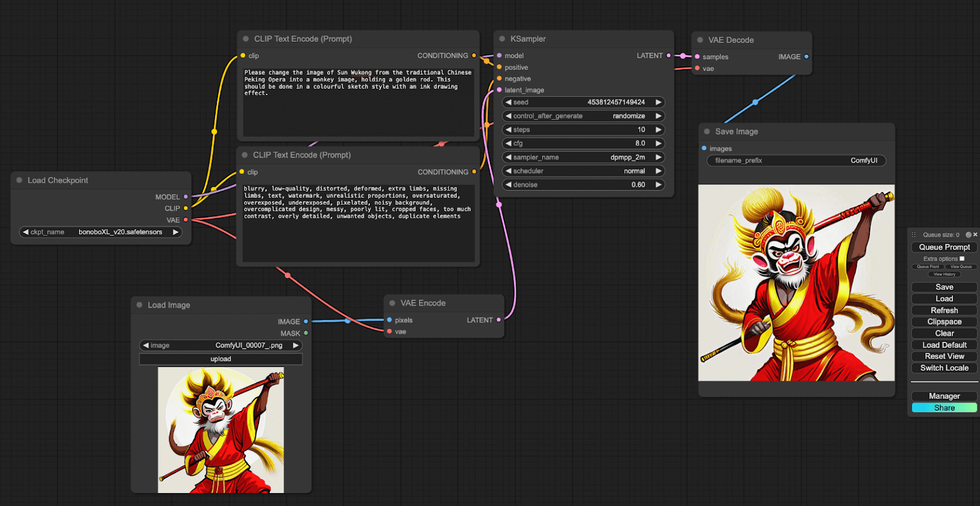Collapse the VAE Encode node via its title dot
980x506 pixels.
392,303
